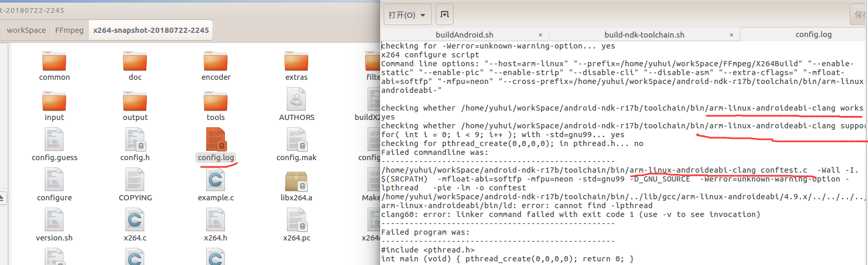Screen dimensions: 868x265
Task: Open the encoder folder
Action: coord(216,62)
